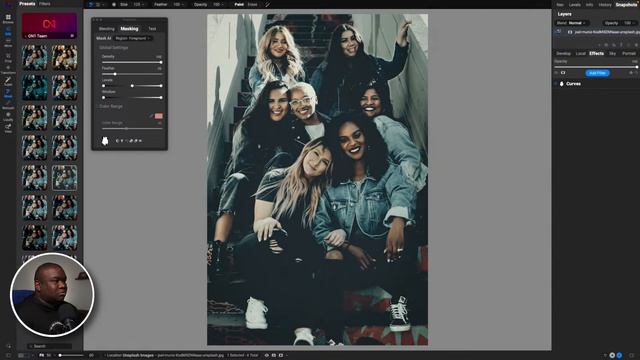Viewport: 640px width, 360px height.
Task: Switch to the Masking tab
Action: point(129,29)
